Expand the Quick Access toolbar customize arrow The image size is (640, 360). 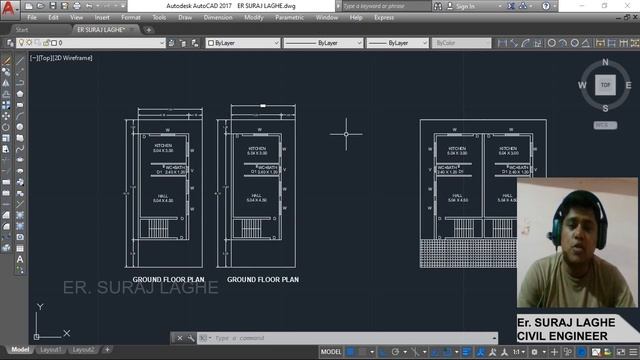[x=122, y=6]
